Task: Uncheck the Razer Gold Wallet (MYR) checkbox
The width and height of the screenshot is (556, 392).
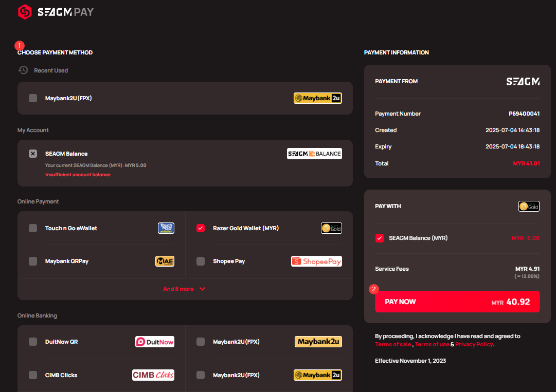Action: coord(201,228)
